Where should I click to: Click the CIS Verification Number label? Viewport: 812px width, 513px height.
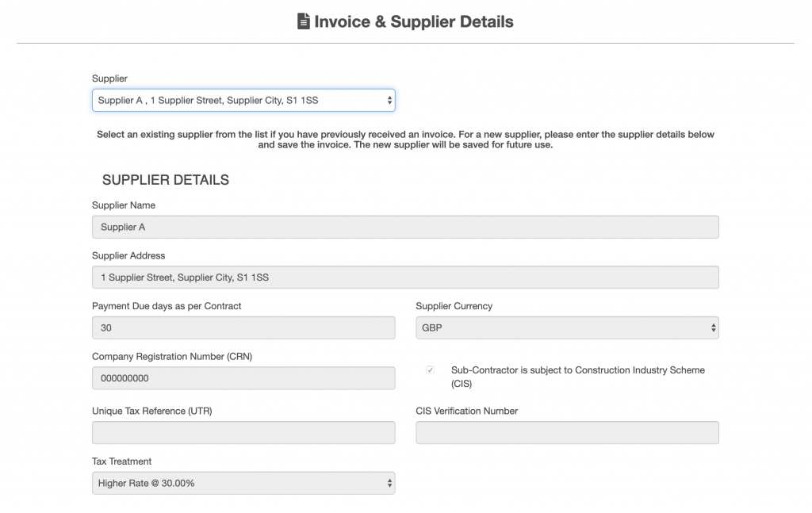[466, 411]
